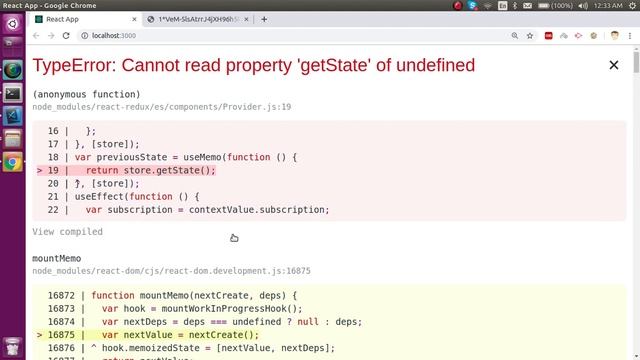
Task: Reload the localhost page
Action: coord(66,36)
